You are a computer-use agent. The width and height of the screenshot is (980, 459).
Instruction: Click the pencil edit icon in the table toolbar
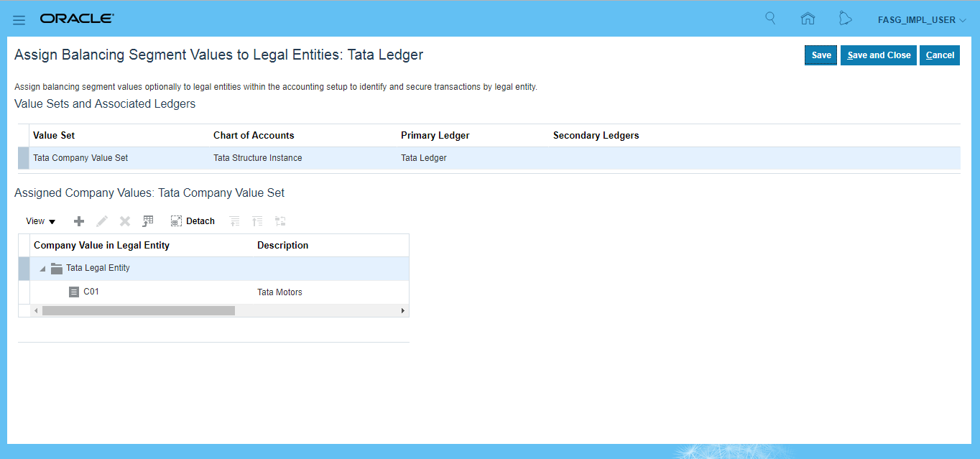click(102, 221)
